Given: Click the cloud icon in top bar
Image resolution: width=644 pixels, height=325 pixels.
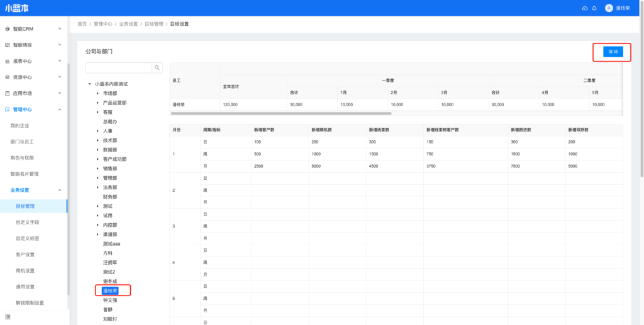Looking at the screenshot, I should point(585,8).
